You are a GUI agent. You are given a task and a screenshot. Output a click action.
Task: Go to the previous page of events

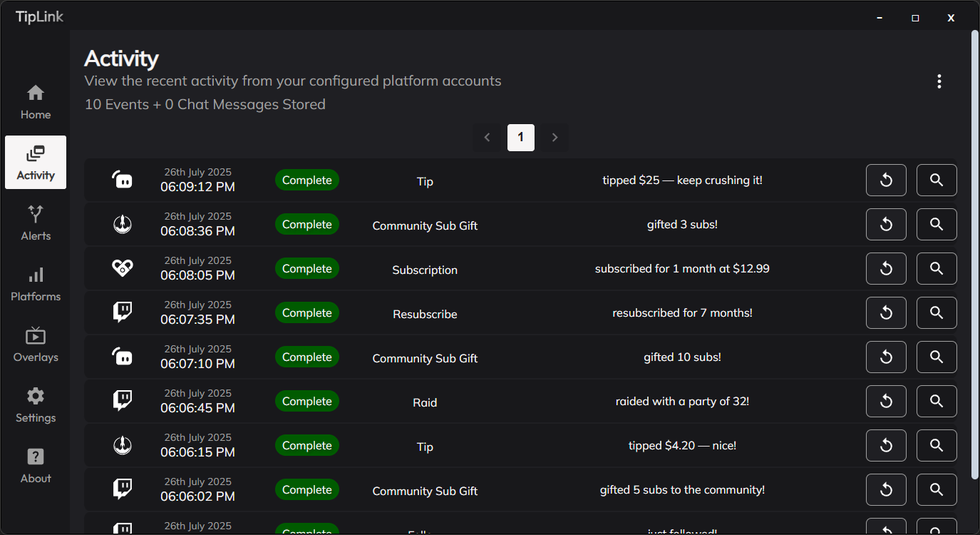(x=487, y=137)
